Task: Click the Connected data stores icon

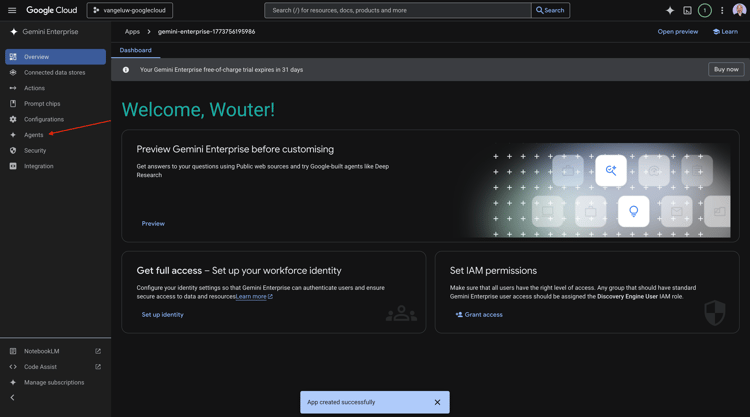Action: [13, 72]
